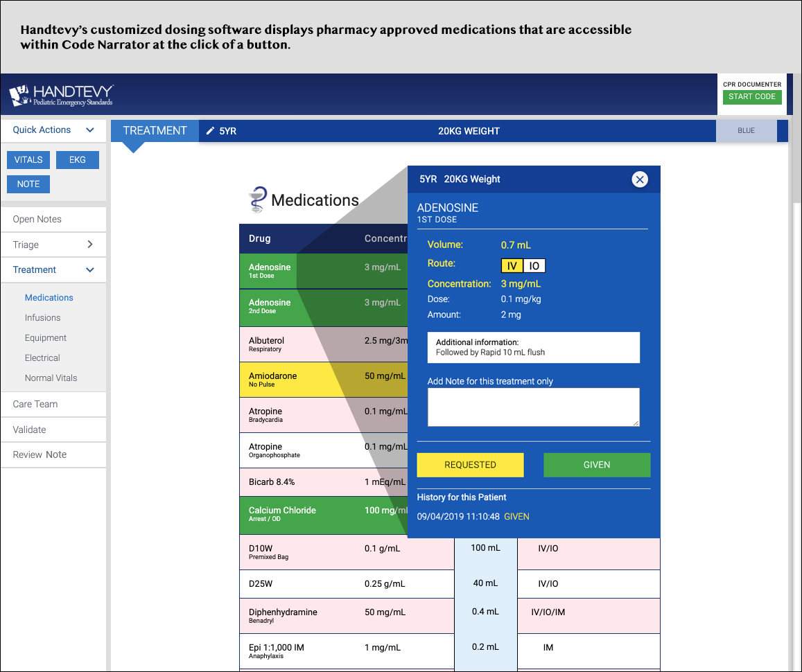
Task: Click the NOTE quick action button
Action: [28, 184]
